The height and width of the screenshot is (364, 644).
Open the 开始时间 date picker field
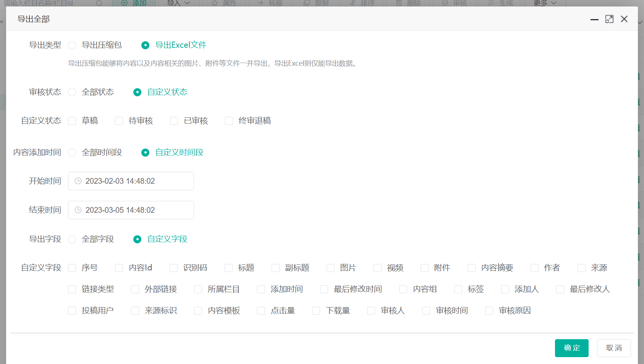point(131,181)
